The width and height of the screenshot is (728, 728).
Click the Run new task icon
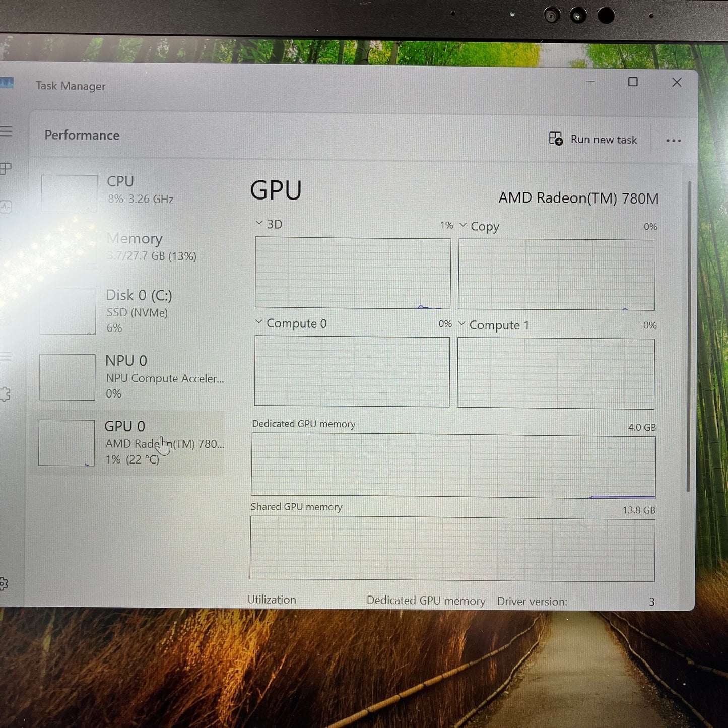click(x=555, y=139)
